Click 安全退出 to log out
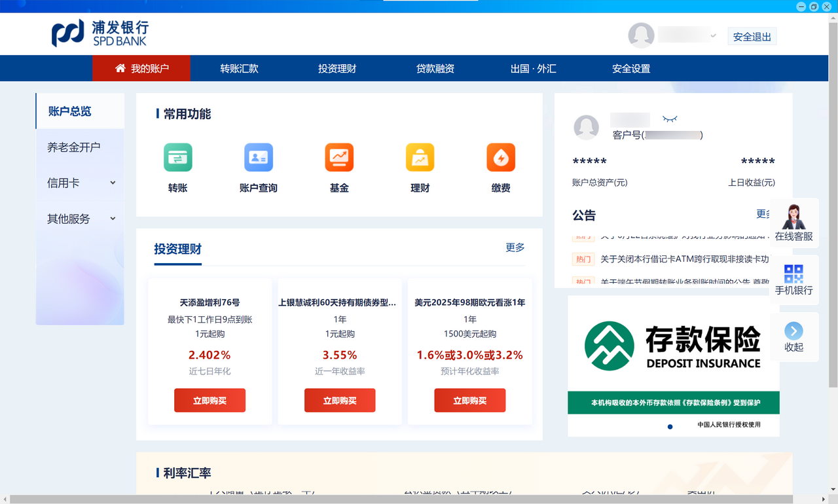The image size is (838, 504). click(752, 36)
